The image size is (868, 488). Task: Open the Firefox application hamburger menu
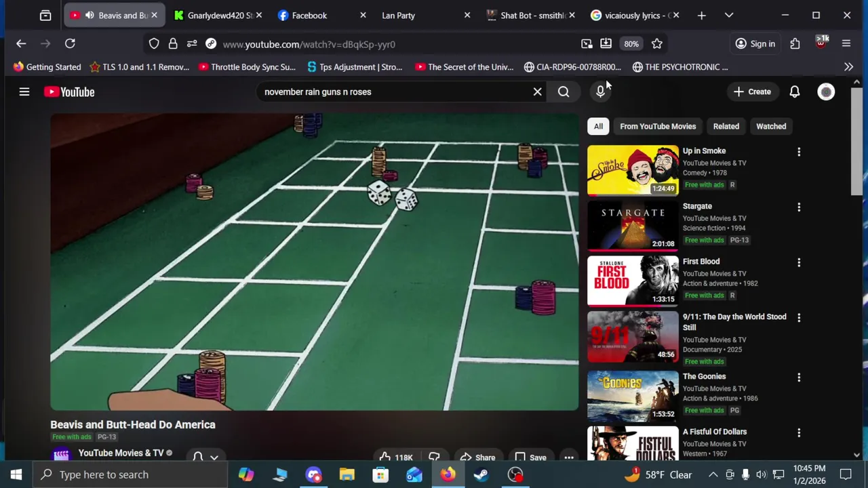pyautogui.click(x=846, y=44)
